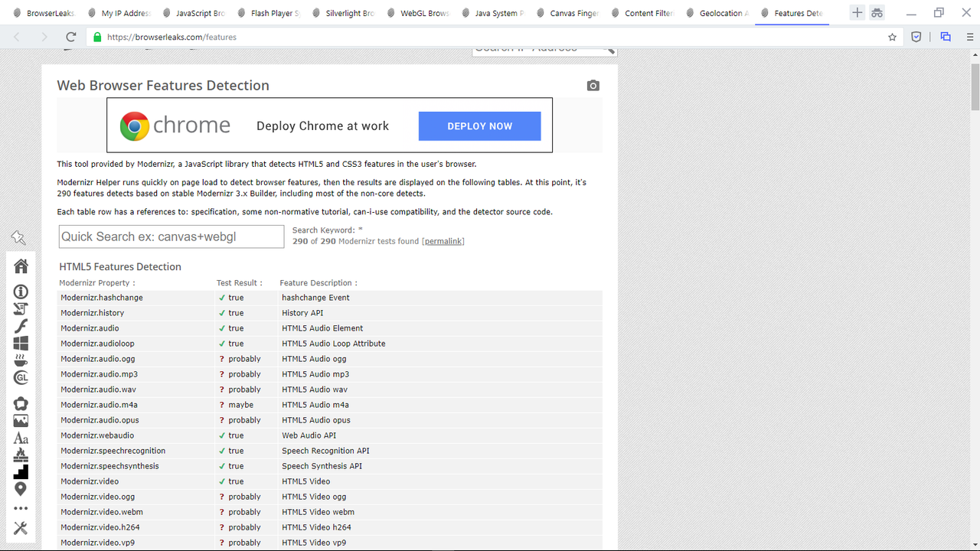The height and width of the screenshot is (551, 980).
Task: Click the DEPLOY NOW button
Action: pos(479,126)
